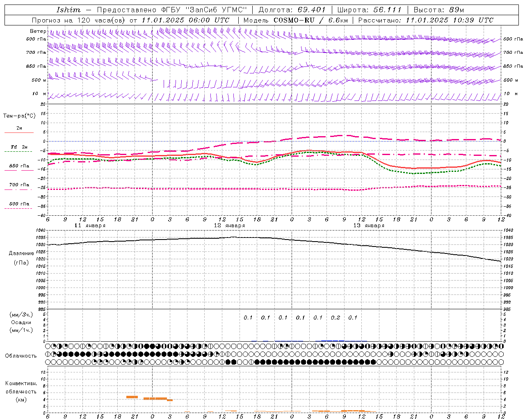Screen dimensions: 525x420
Task: Click the "(км)" unit label under convective cloudiness
Action: 21,399
